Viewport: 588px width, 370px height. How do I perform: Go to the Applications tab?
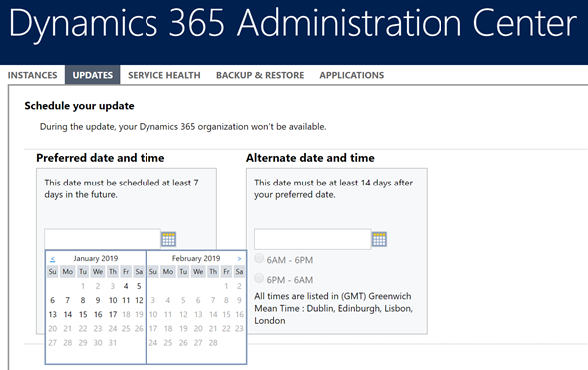352,75
